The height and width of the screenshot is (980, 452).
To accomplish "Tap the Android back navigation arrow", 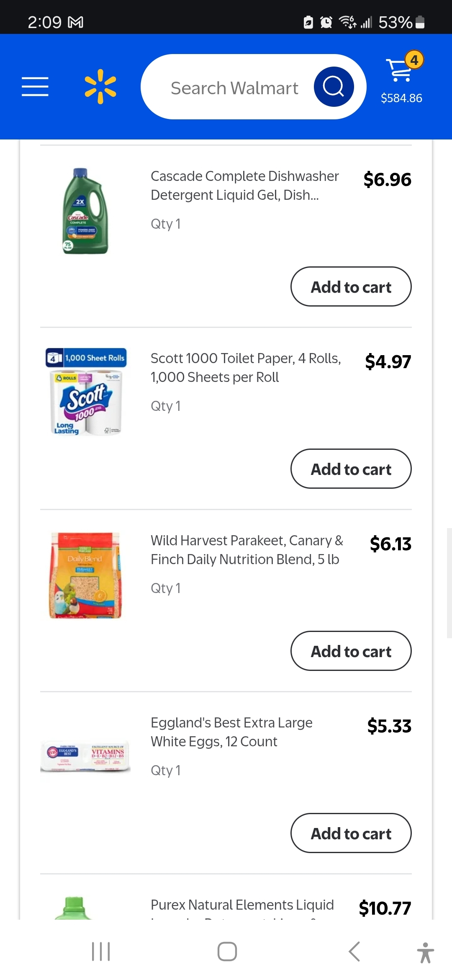I will pyautogui.click(x=354, y=952).
